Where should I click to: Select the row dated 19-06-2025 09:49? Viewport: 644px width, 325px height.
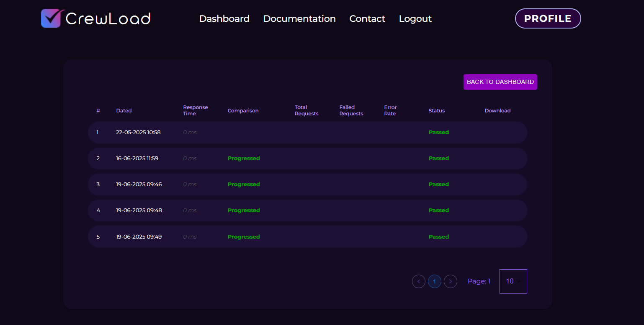(139, 237)
